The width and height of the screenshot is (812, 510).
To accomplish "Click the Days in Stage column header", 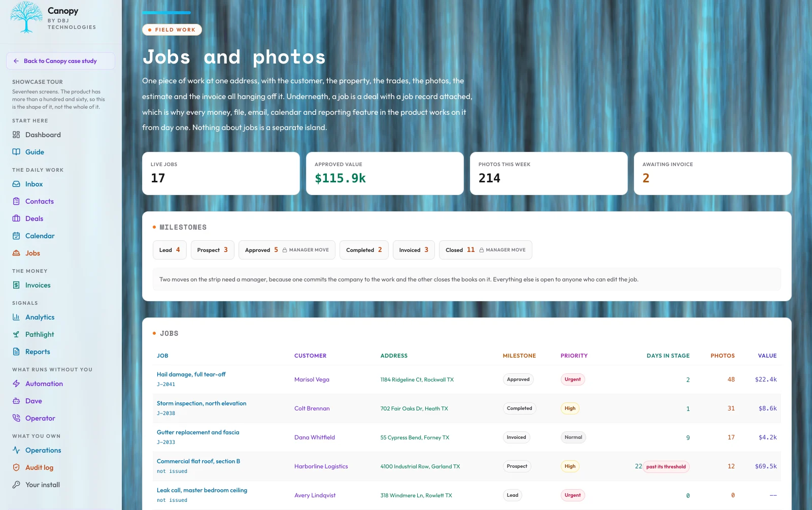I will coord(668,356).
